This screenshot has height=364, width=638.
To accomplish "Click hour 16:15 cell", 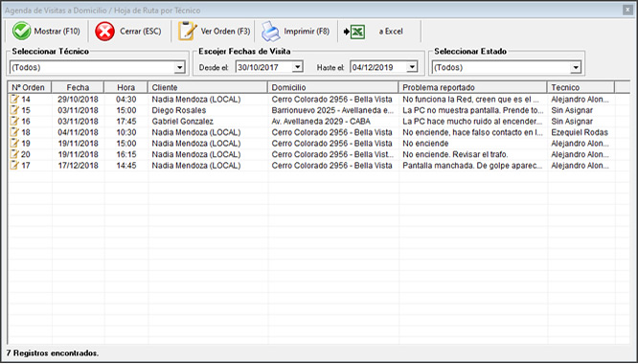I will click(x=126, y=154).
